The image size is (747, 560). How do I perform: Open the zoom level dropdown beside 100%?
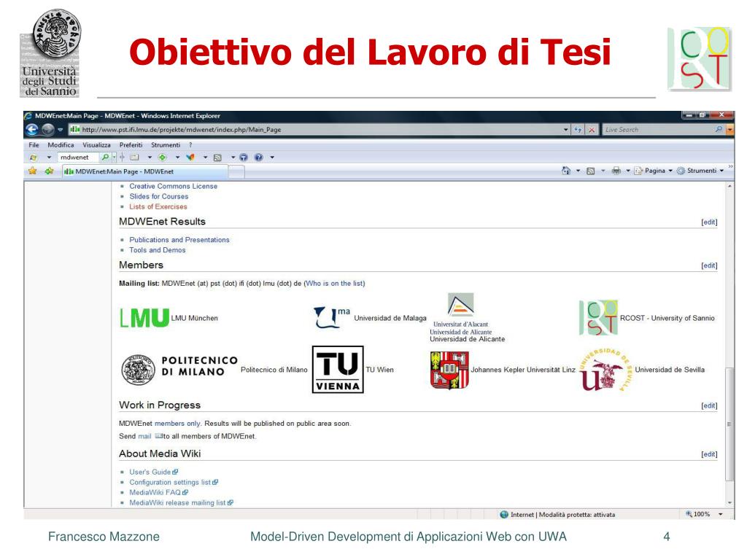pos(720,514)
